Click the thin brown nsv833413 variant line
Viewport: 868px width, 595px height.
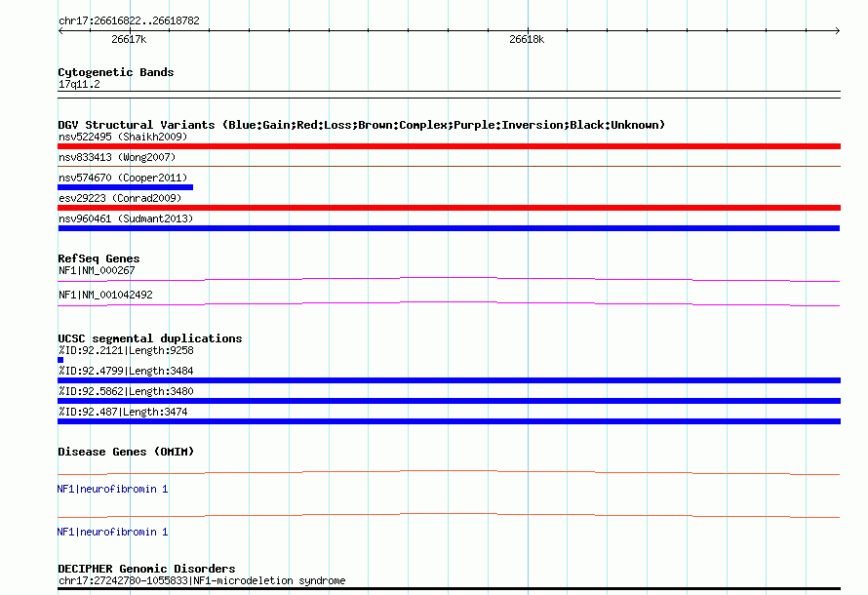[449, 166]
